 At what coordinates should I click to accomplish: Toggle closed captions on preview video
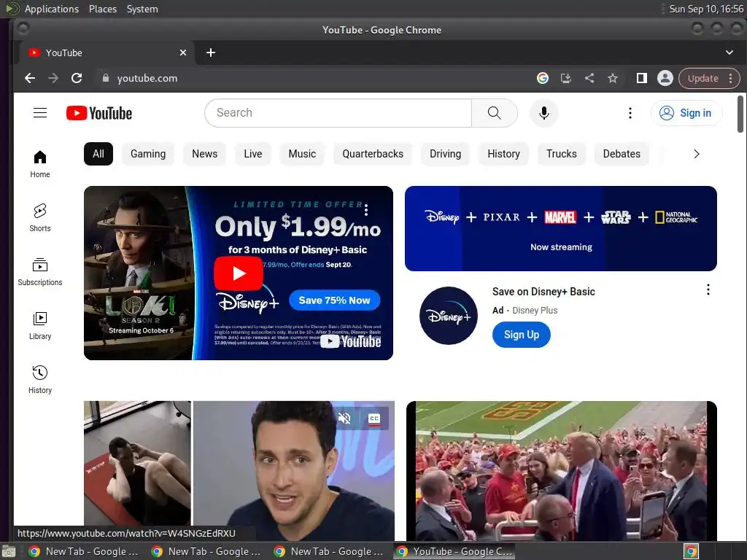click(374, 419)
